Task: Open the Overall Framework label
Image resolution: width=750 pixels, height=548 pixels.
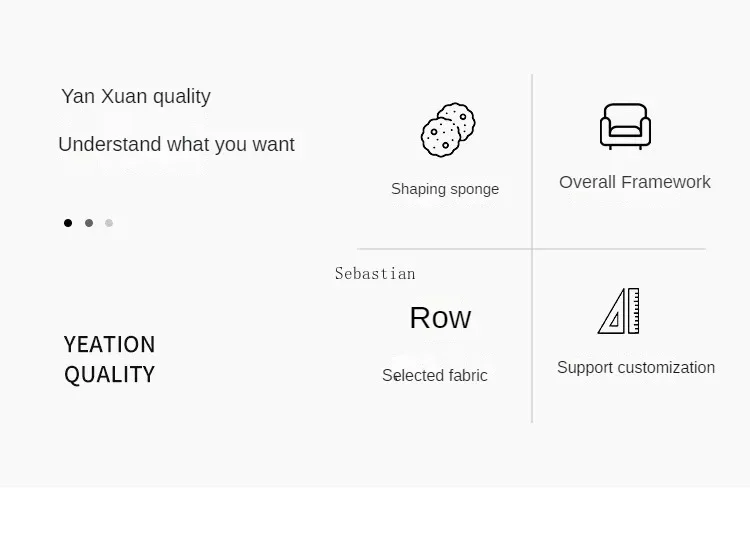Action: pos(635,182)
